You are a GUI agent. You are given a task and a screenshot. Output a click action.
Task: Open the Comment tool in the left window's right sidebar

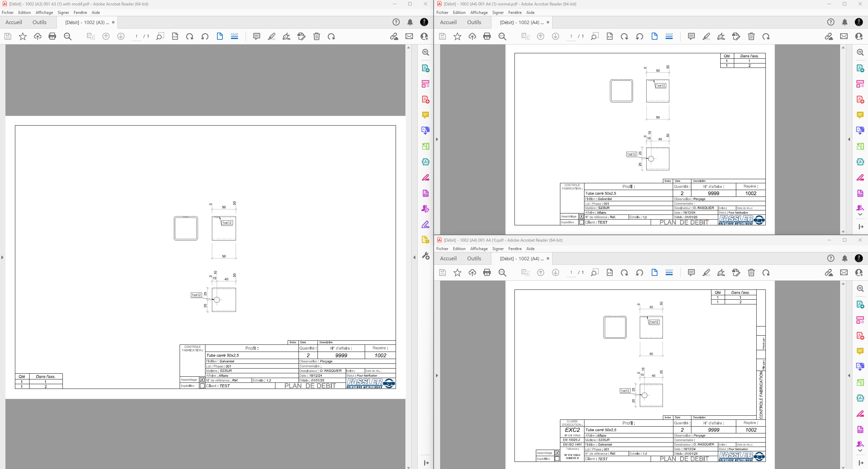coord(426,115)
